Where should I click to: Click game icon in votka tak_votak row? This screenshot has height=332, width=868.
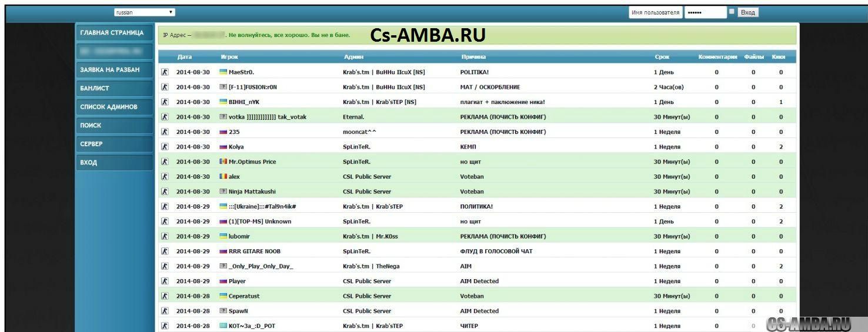tap(165, 117)
